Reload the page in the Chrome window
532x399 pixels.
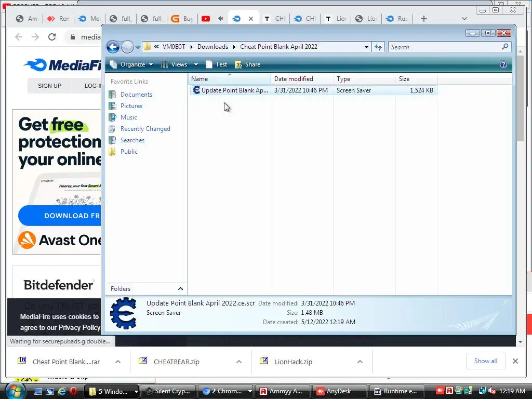pos(52,37)
